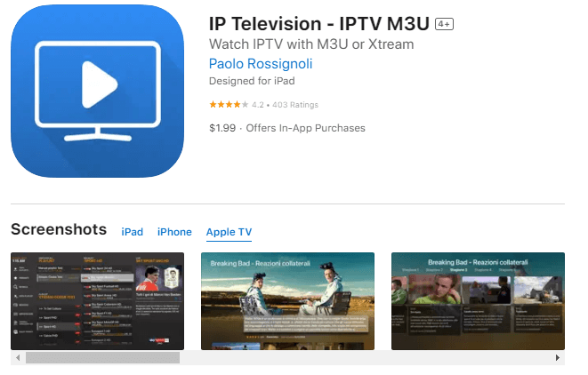588x375 pixels.
Task: Click the left arrow on the screenshots scrollbar
Action: (x=17, y=357)
